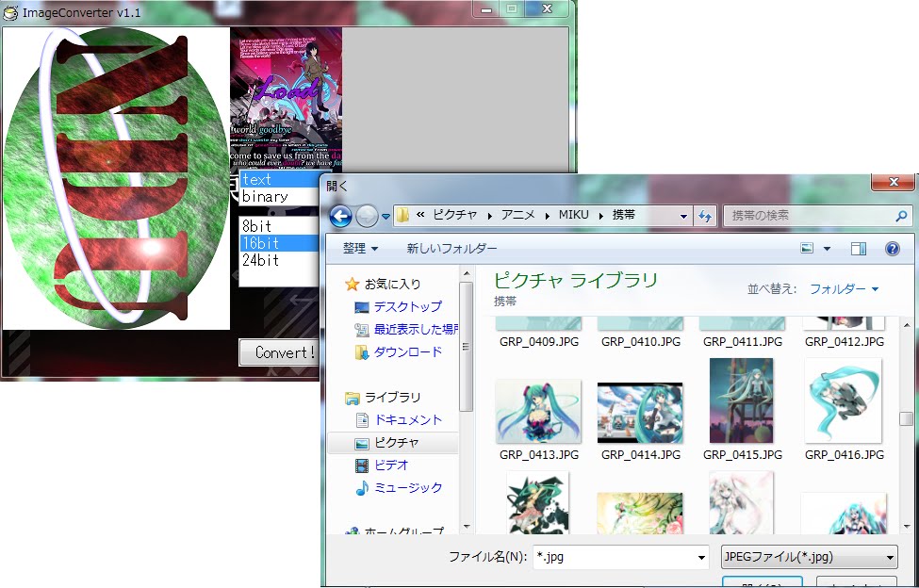The image size is (919, 588).
Task: Select thumbnail GRP_0415.JPG
Action: (742, 400)
